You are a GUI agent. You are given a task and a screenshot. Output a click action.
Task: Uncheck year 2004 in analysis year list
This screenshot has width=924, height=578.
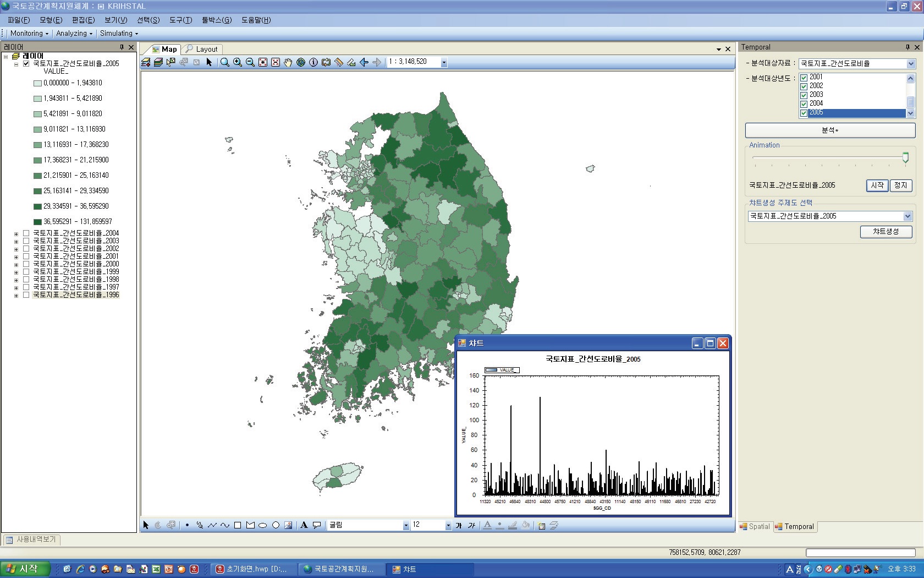point(804,104)
